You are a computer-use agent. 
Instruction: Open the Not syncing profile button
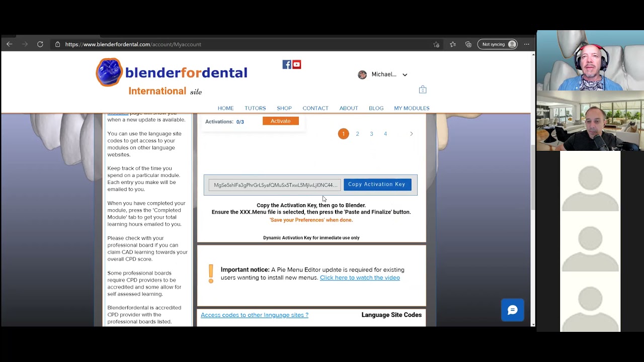point(498,44)
